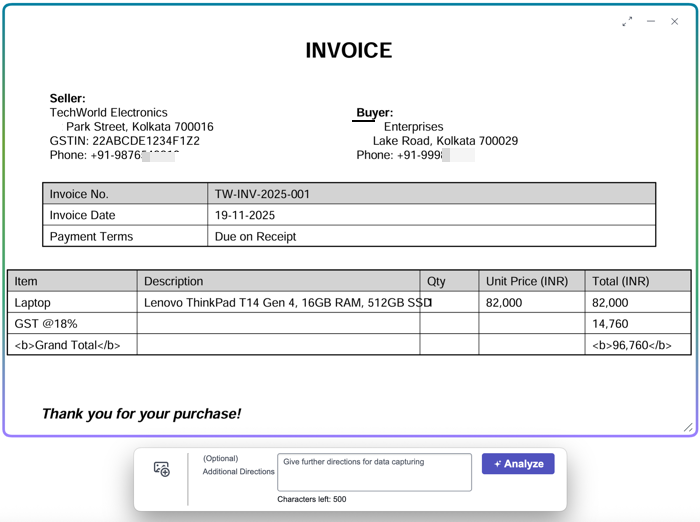Viewport: 700px width, 522px height.
Task: Click the Characters left: 500 counter
Action: click(312, 499)
